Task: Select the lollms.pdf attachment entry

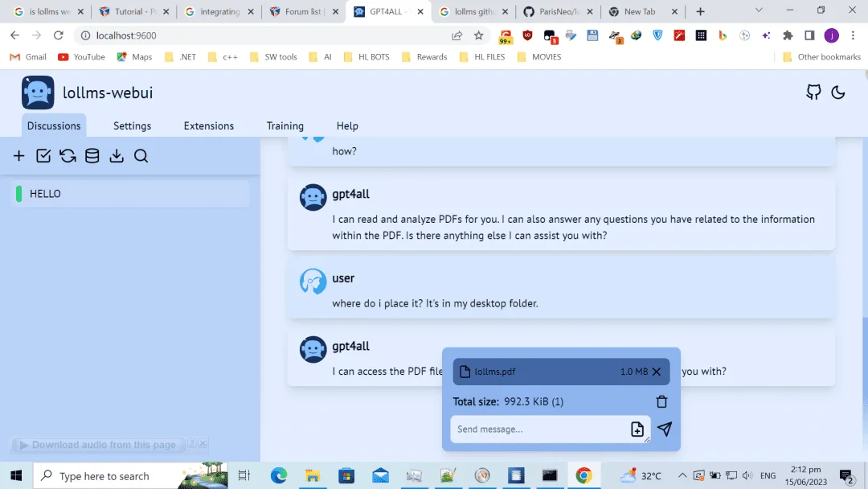Action: pyautogui.click(x=561, y=372)
